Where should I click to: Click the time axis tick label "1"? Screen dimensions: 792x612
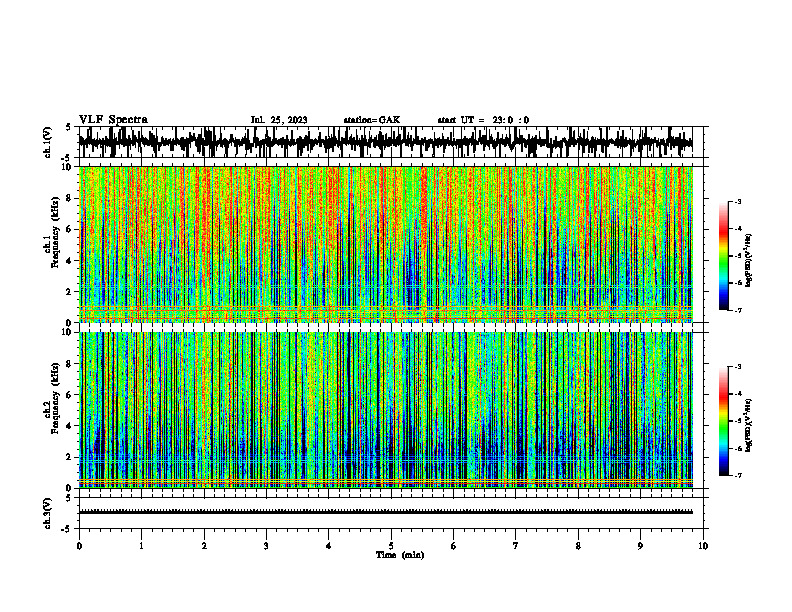pyautogui.click(x=141, y=546)
